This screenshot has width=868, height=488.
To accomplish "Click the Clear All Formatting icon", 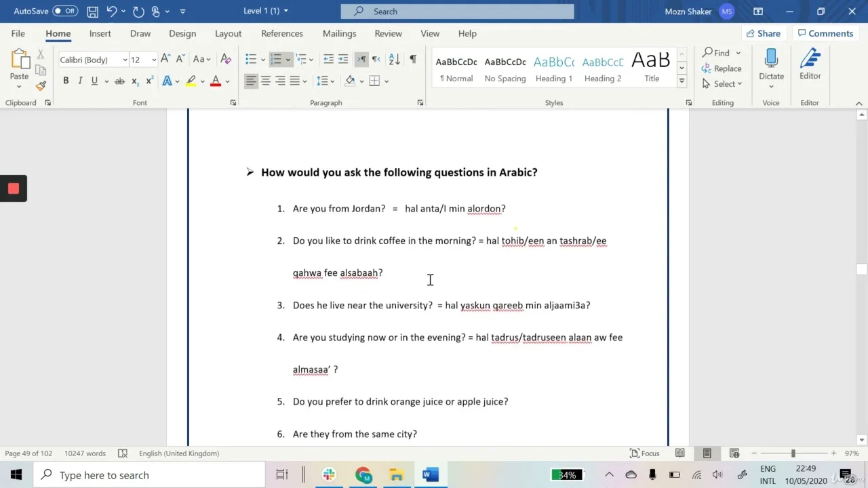I will (x=226, y=60).
